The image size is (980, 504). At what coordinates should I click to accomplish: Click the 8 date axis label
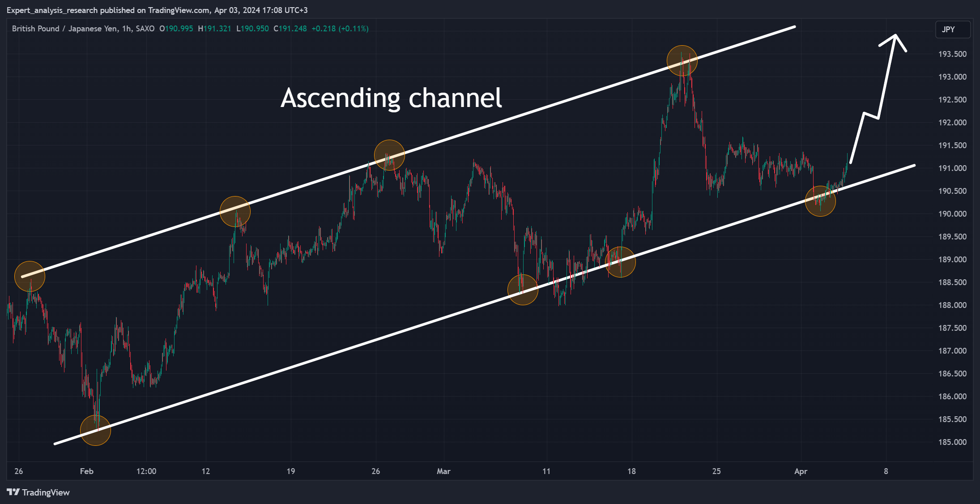click(886, 471)
